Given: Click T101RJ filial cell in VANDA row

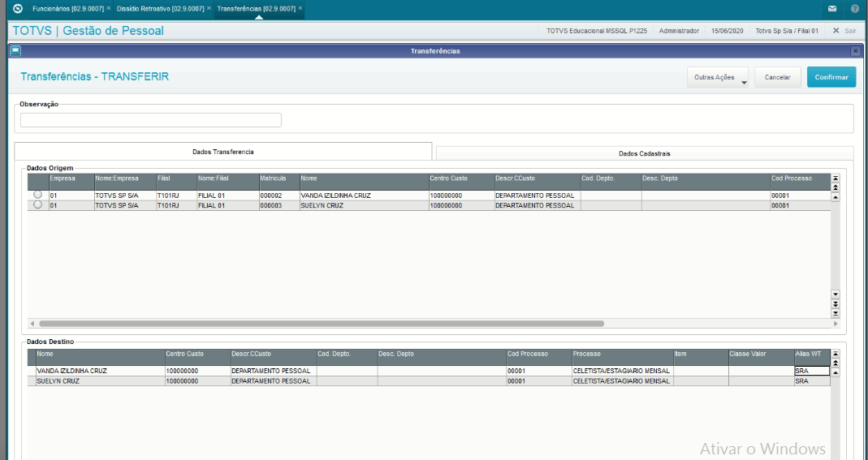Looking at the screenshot, I should click(x=176, y=196).
